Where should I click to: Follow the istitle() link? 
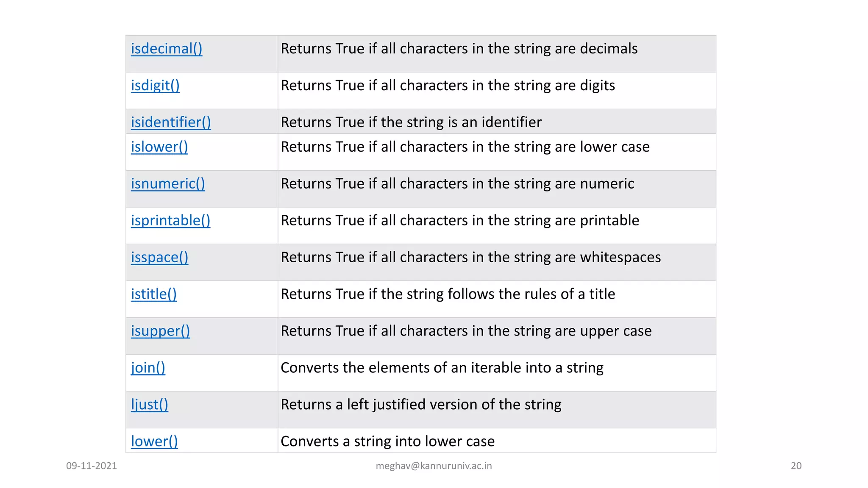pyautogui.click(x=153, y=295)
